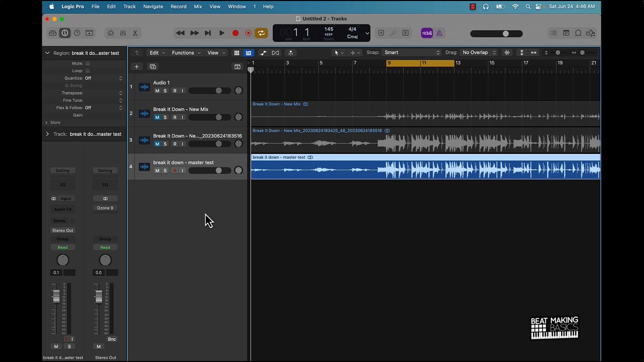The image size is (644, 362).
Task: Open the LCD display mode arrow
Action: 367,34
